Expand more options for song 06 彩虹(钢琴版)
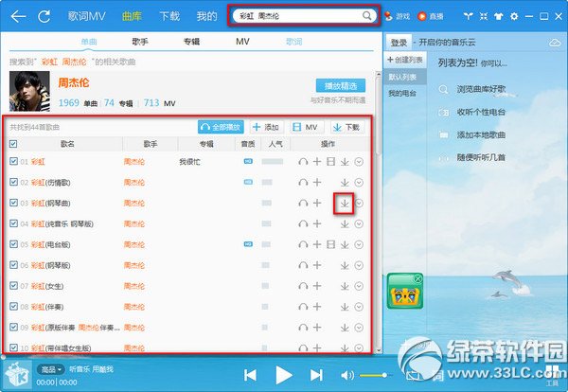 [359, 265]
